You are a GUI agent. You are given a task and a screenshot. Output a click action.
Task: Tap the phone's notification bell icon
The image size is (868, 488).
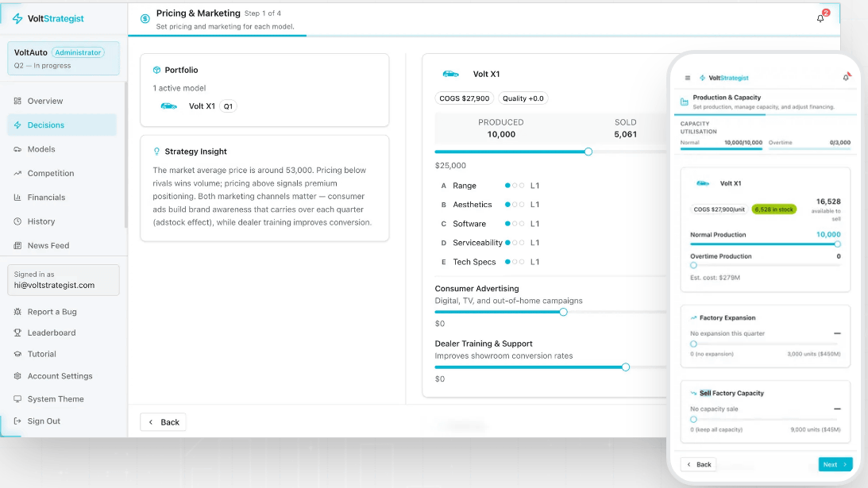click(x=846, y=78)
